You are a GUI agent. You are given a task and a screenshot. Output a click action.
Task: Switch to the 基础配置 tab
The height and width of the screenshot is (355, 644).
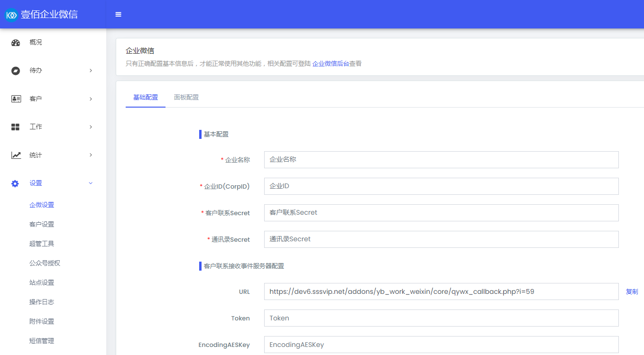146,97
